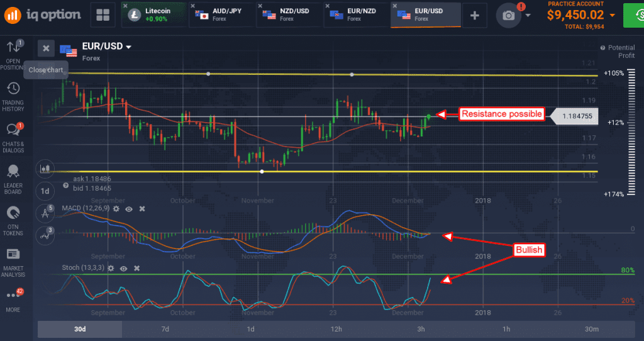Click the 1.184755 current price label
Screen dimensions: 644x341
tap(574, 116)
